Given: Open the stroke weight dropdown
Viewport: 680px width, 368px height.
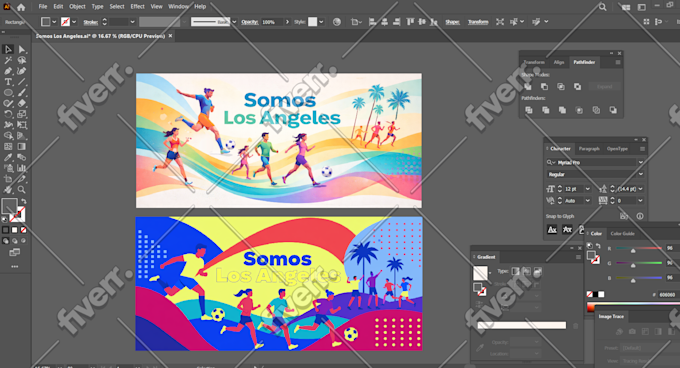Looking at the screenshot, I should point(132,22).
